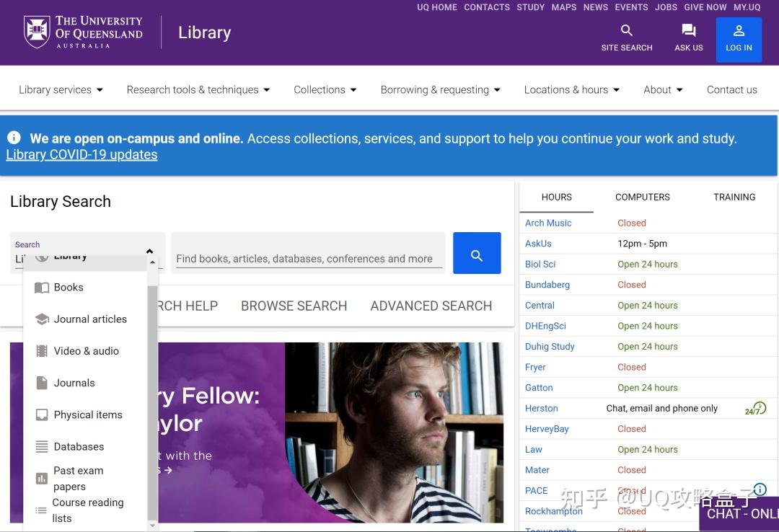Start a session with CHAT - ONLINE
The image size is (779, 532).
coord(741,513)
